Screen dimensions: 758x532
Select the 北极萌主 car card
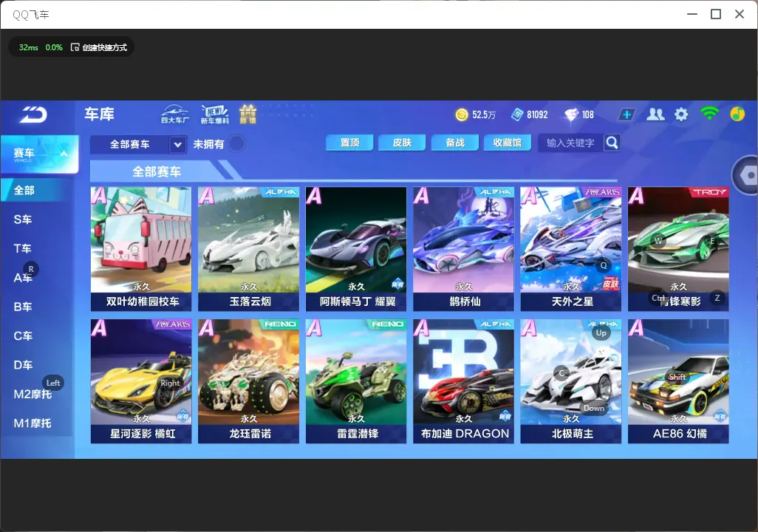pos(571,381)
